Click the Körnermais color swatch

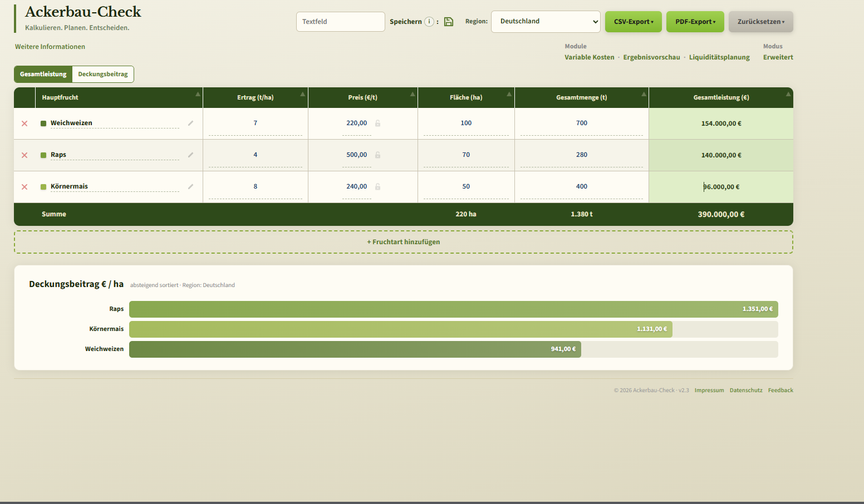pos(43,187)
